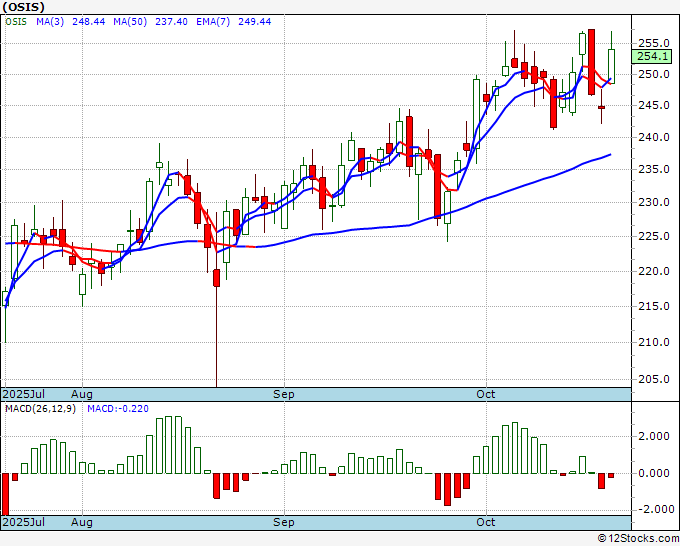Image resolution: width=680 pixels, height=546 pixels.
Task: Click the 205.0 price axis label
Action: point(654,379)
